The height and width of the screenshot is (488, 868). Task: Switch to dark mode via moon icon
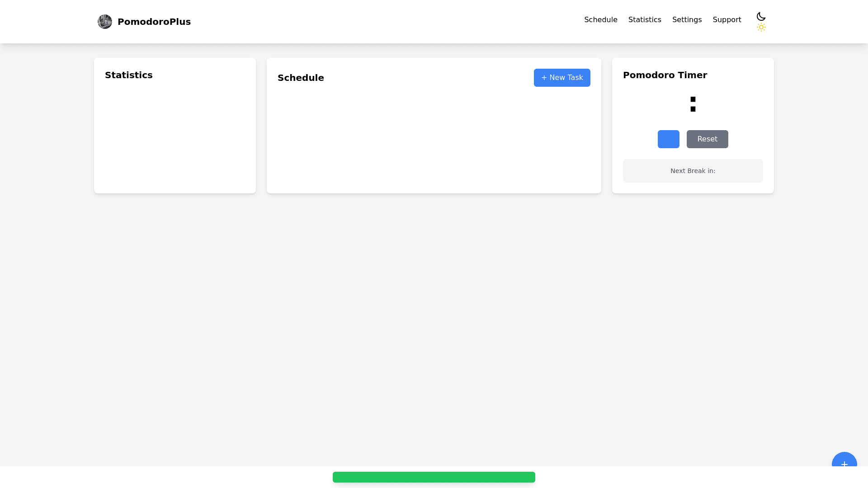[761, 17]
